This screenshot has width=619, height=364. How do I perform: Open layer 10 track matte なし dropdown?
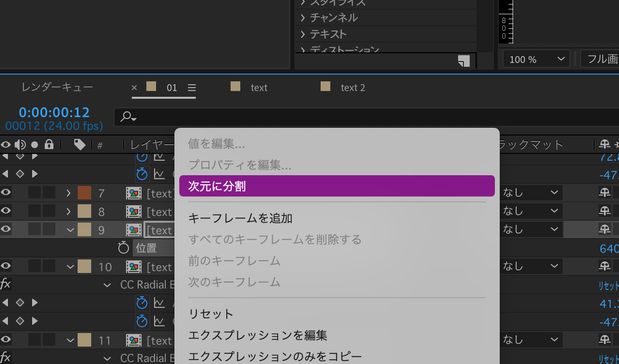(531, 266)
